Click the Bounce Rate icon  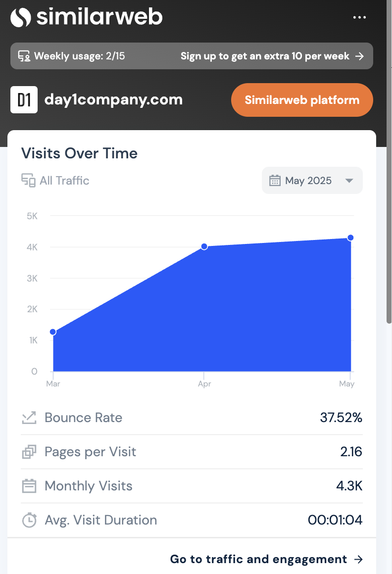(x=29, y=418)
